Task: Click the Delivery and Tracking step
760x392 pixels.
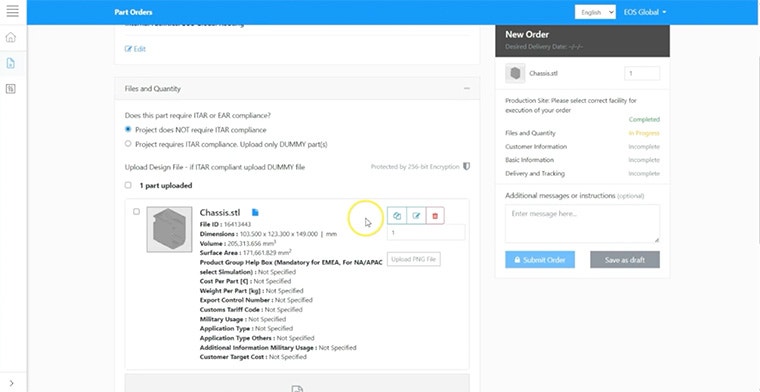Action: [535, 173]
